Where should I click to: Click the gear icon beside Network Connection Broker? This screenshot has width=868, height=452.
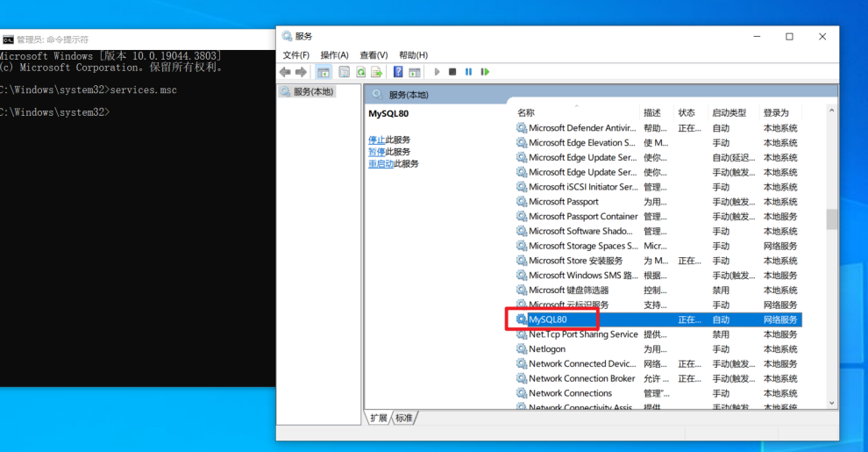[522, 378]
